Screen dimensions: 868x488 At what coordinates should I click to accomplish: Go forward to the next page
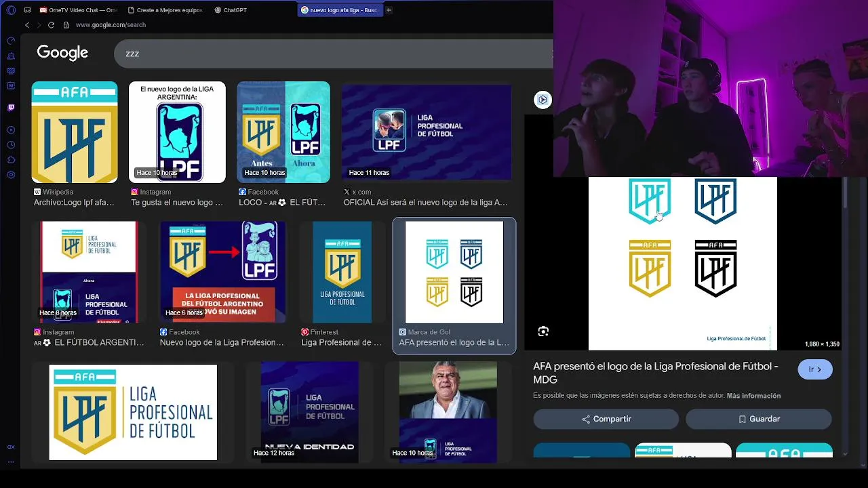(x=39, y=25)
